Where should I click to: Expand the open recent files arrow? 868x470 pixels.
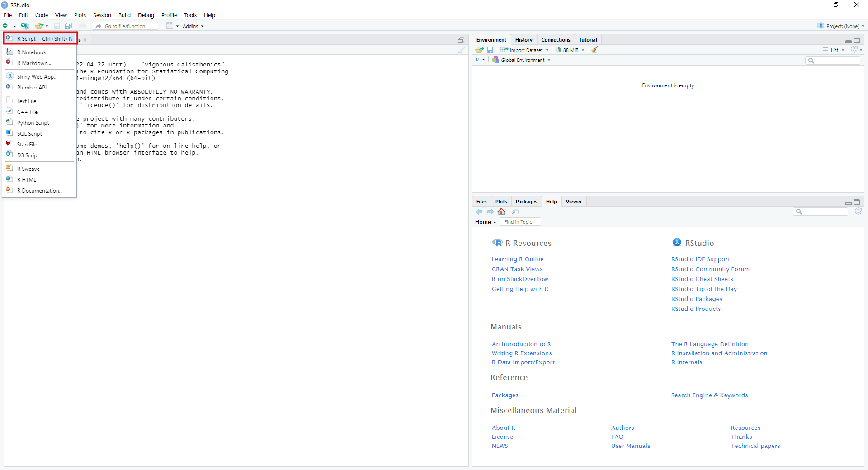[47, 26]
